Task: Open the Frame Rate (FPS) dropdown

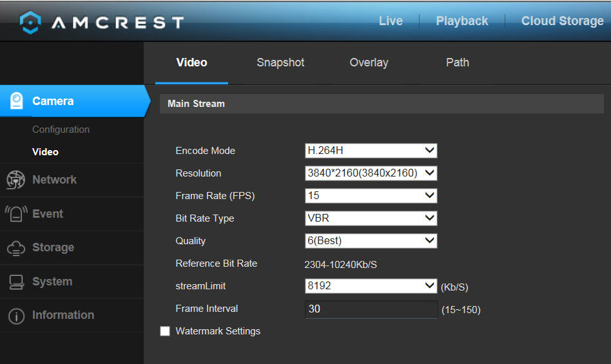Action: tap(371, 196)
